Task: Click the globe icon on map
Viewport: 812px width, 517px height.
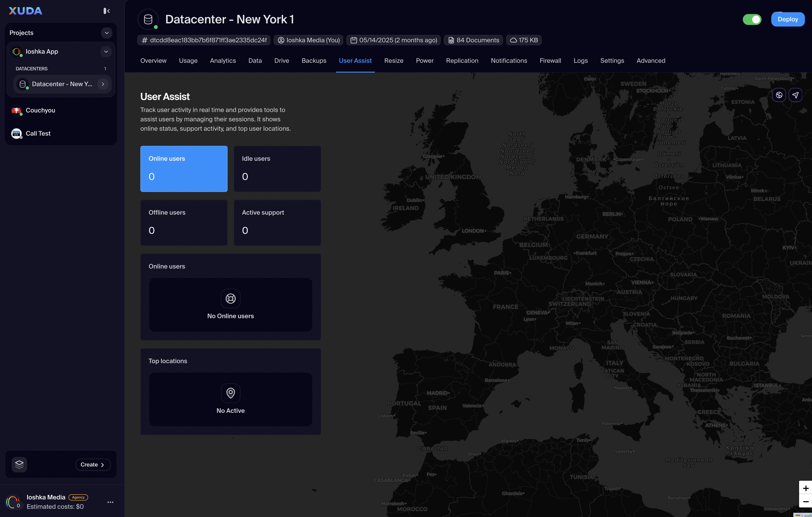Action: click(x=779, y=95)
